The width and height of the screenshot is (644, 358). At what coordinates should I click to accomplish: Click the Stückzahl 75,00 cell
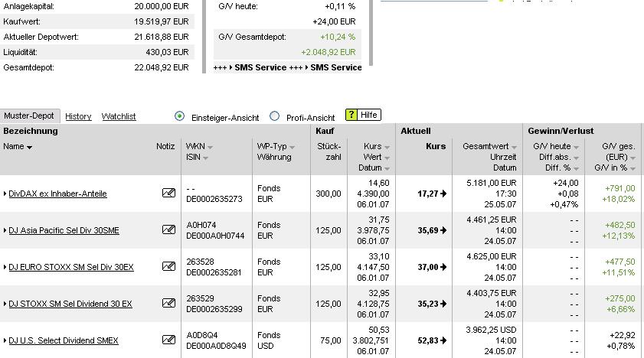click(x=331, y=340)
